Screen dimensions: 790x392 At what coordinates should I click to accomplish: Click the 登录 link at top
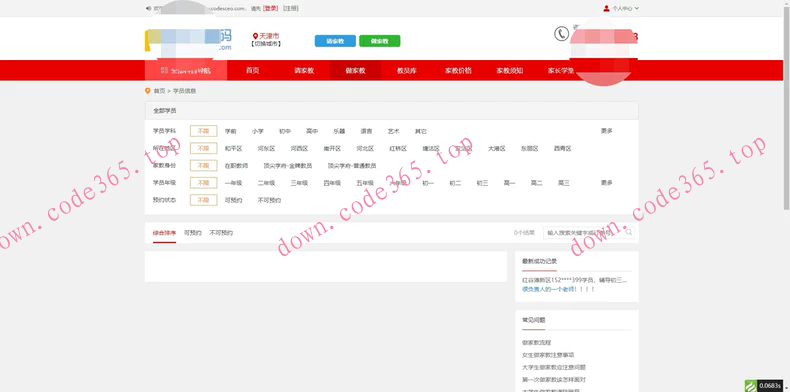point(271,9)
